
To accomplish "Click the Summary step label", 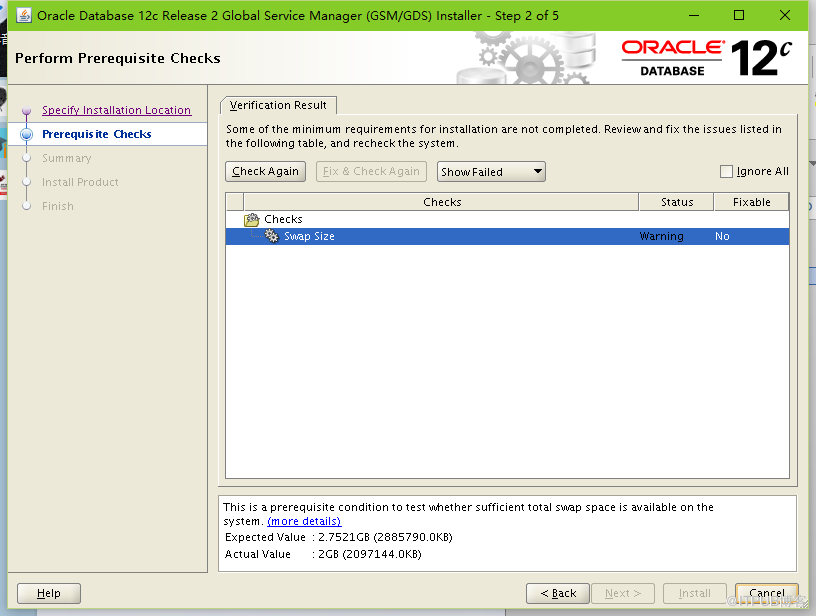I will click(67, 158).
